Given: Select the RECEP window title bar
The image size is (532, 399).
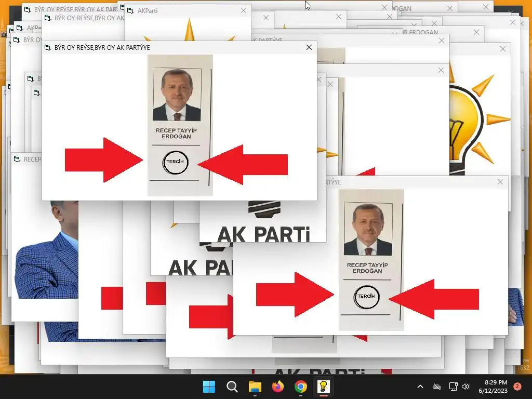Looking at the screenshot, I should pos(26,159).
